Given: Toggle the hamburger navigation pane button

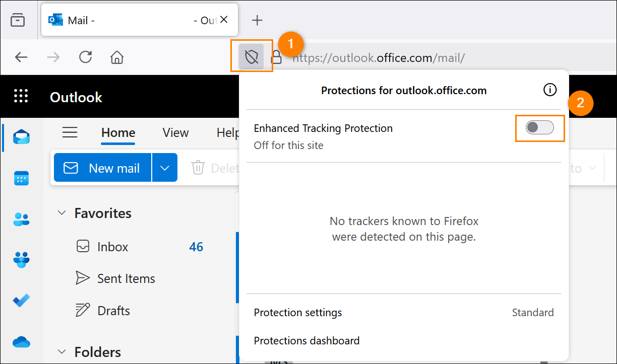Looking at the screenshot, I should 70,132.
